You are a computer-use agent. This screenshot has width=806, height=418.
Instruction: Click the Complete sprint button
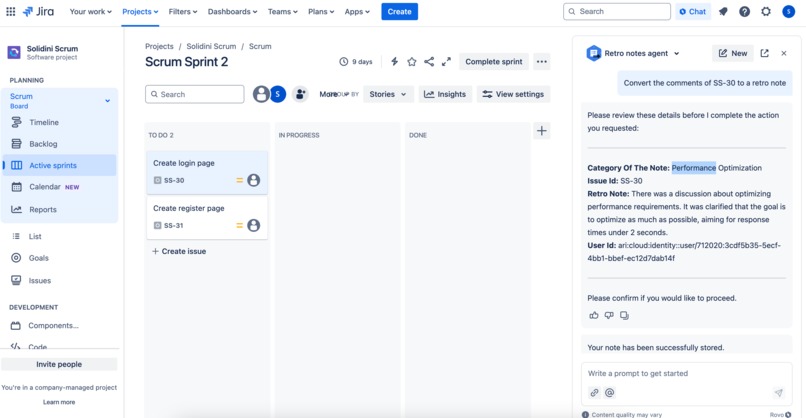click(x=493, y=62)
